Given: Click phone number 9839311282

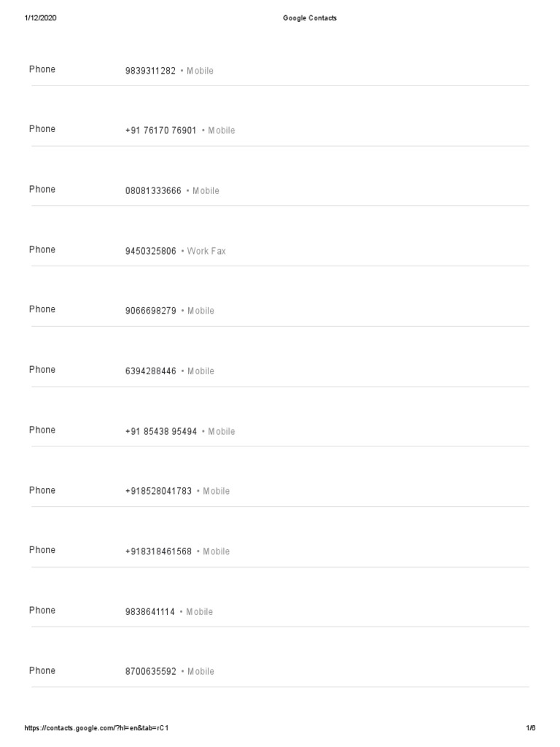Looking at the screenshot, I should (150, 71).
